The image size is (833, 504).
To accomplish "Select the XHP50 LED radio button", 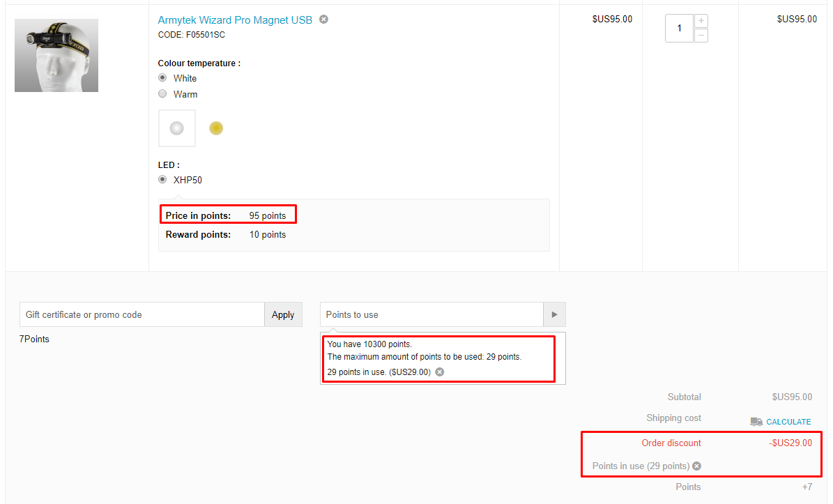I will tap(162, 180).
